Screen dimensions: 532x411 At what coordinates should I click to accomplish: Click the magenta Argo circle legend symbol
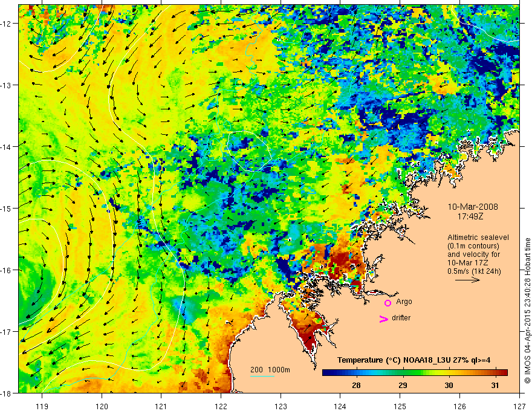[388, 303]
